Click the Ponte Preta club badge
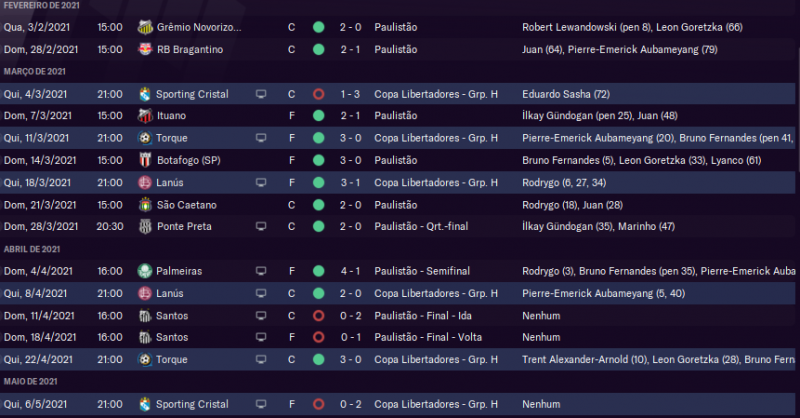The height and width of the screenshot is (418, 800). click(145, 226)
